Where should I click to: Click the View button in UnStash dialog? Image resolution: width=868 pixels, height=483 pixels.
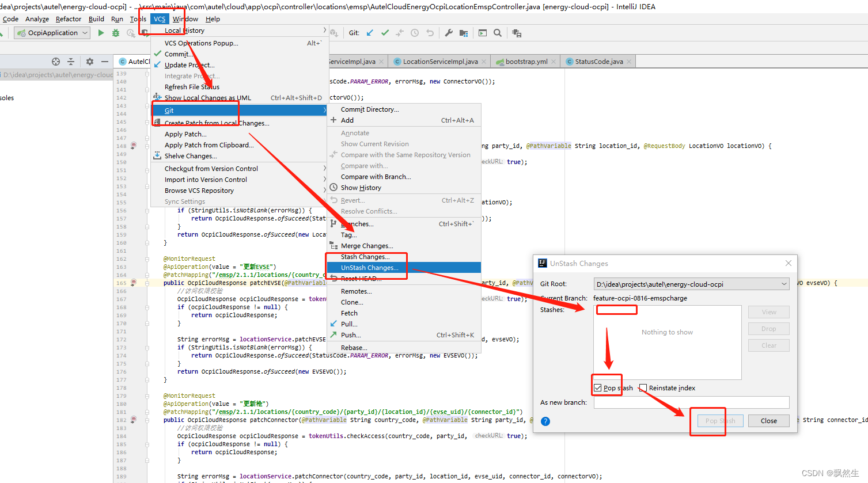[769, 312]
